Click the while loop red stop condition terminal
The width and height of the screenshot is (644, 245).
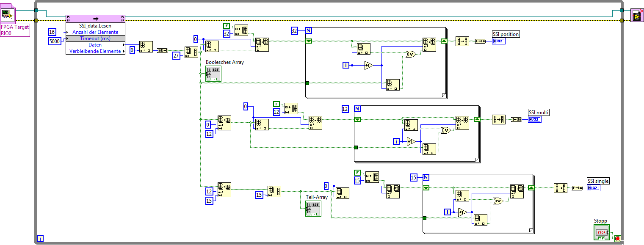pyautogui.click(x=617, y=239)
